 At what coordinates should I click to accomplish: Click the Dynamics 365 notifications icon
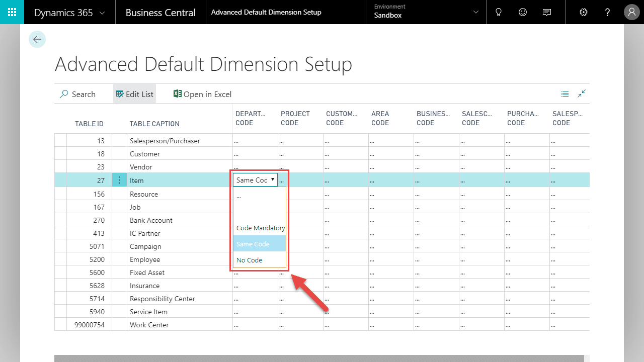pyautogui.click(x=546, y=12)
